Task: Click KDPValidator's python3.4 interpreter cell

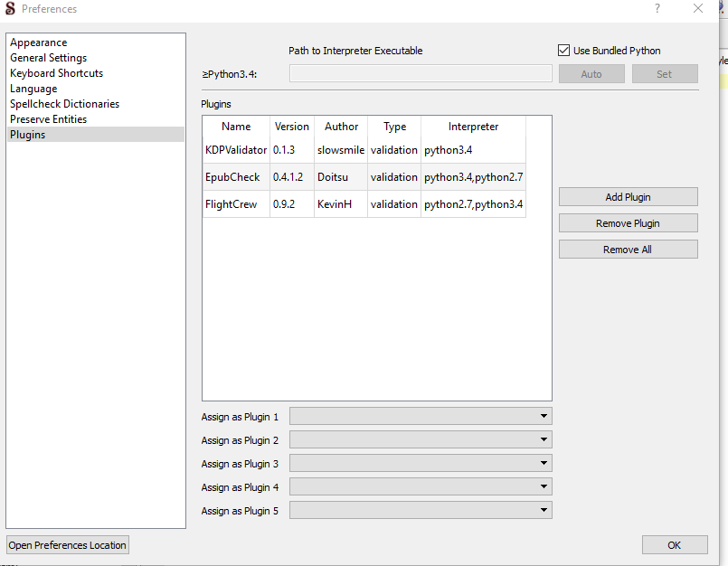Action: (473, 150)
